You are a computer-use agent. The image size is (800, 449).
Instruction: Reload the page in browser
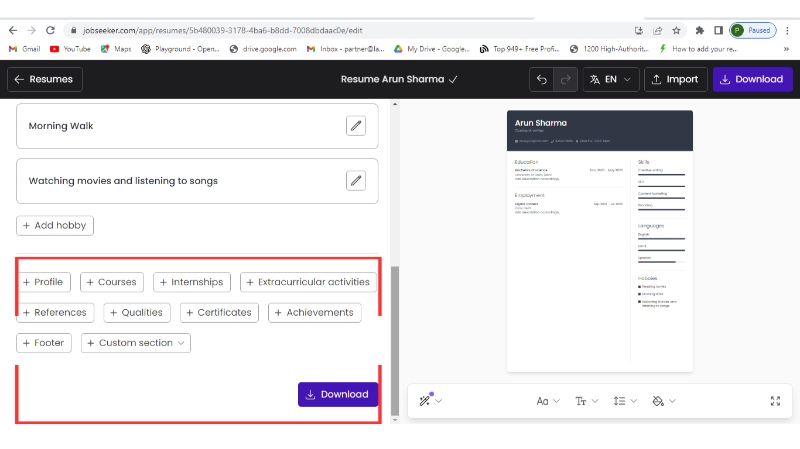[51, 30]
